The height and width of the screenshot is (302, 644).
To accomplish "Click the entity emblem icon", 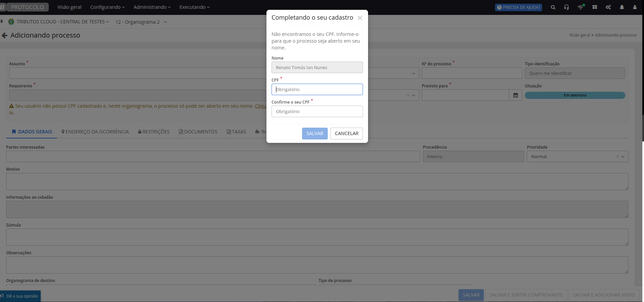I will [x=11, y=22].
